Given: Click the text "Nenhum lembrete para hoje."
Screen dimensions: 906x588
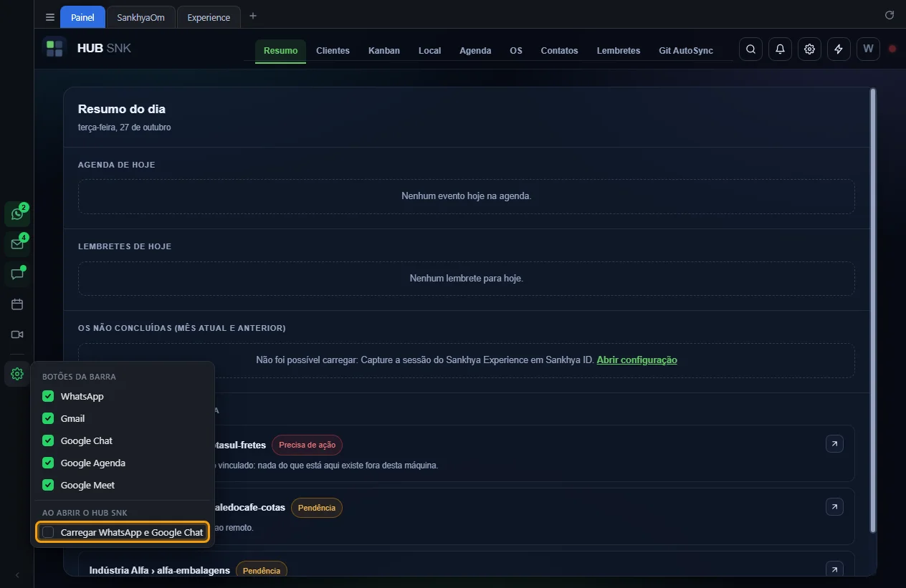Looking at the screenshot, I should pyautogui.click(x=467, y=278).
